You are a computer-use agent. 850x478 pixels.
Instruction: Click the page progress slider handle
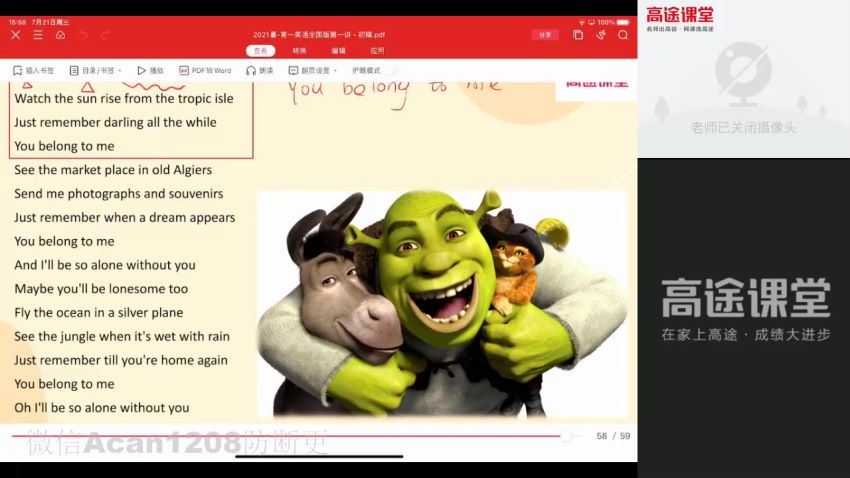coord(566,436)
